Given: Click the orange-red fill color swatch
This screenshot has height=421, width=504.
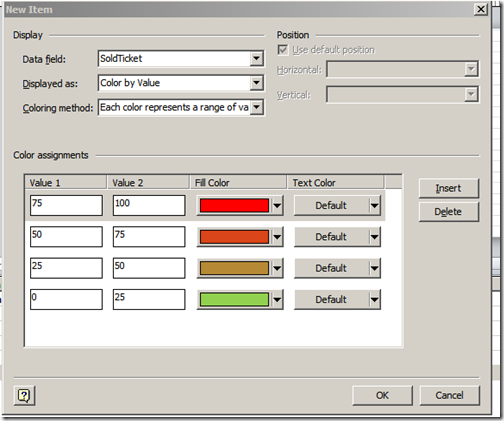Looking at the screenshot, I should [234, 237].
